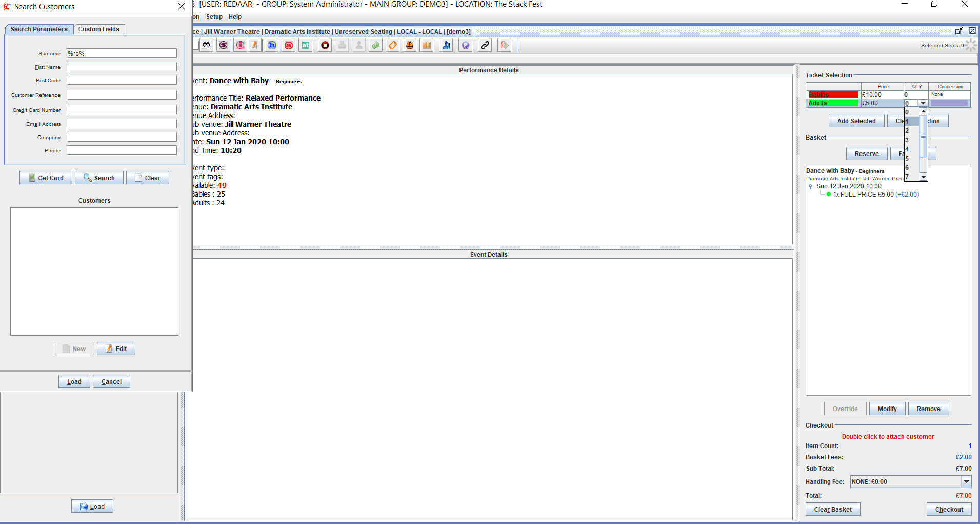Image resolution: width=980 pixels, height=524 pixels.
Task: Click the green money notes toolbar icon
Action: [x=376, y=45]
